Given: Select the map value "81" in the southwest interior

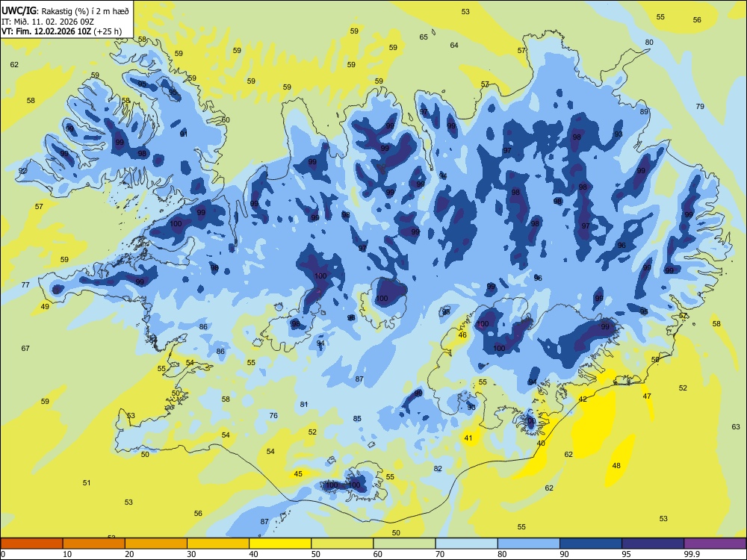Looking at the screenshot, I should coord(304,405).
